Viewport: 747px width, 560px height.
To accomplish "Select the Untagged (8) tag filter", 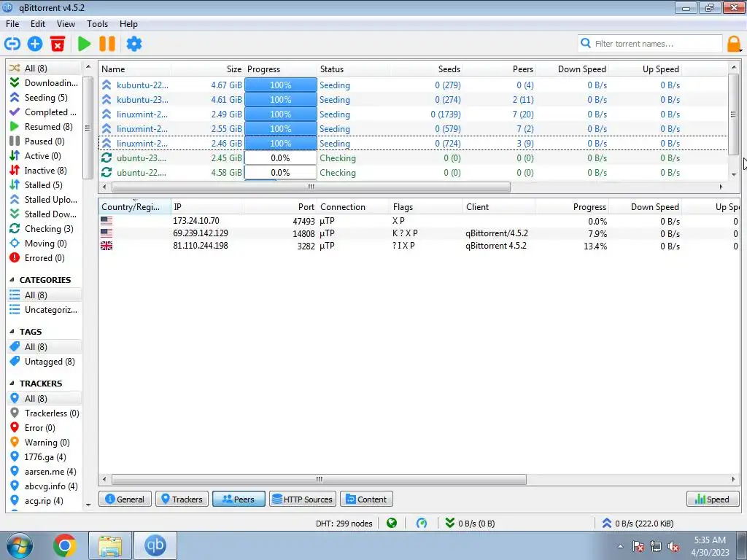I will pos(44,362).
